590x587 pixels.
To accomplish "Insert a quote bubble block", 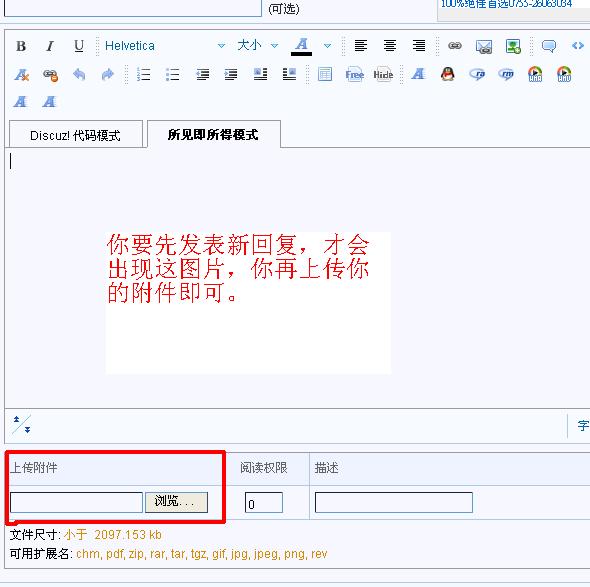I will (x=549, y=46).
